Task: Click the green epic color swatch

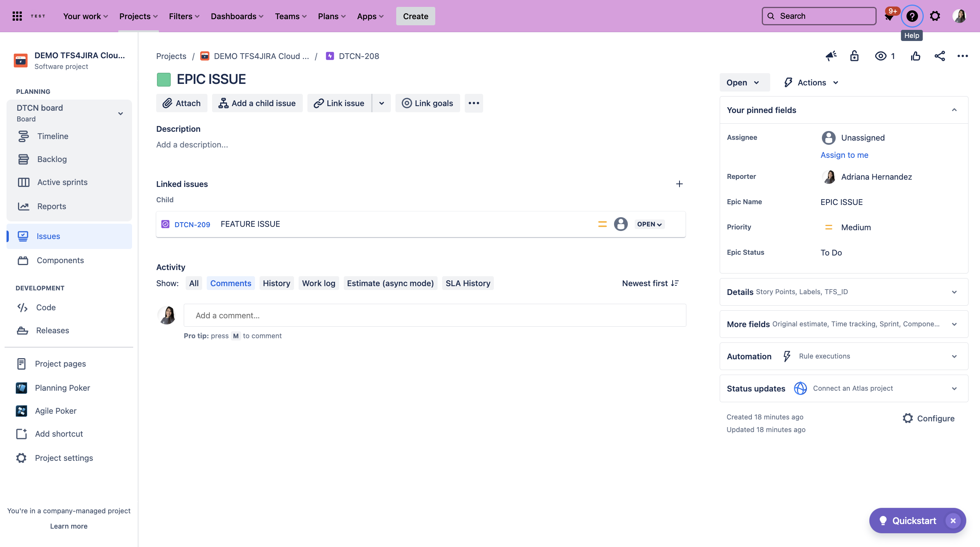Action: [164, 79]
